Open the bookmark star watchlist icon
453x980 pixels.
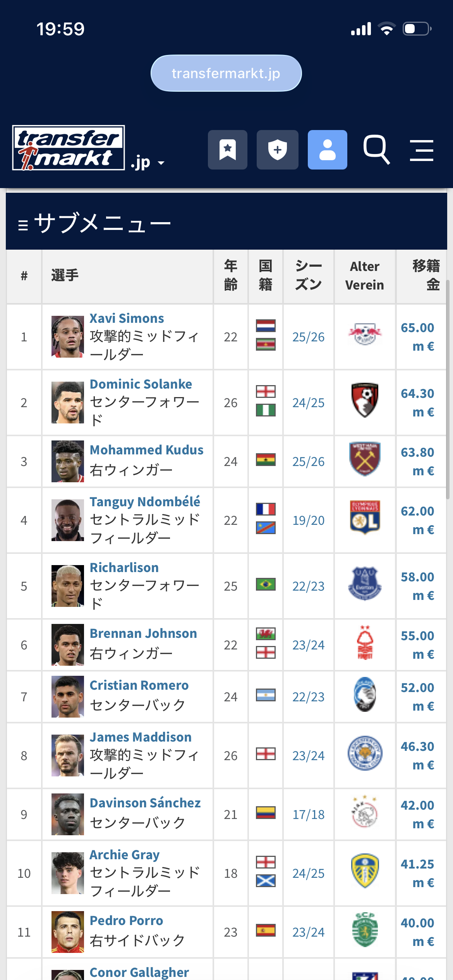point(227,150)
